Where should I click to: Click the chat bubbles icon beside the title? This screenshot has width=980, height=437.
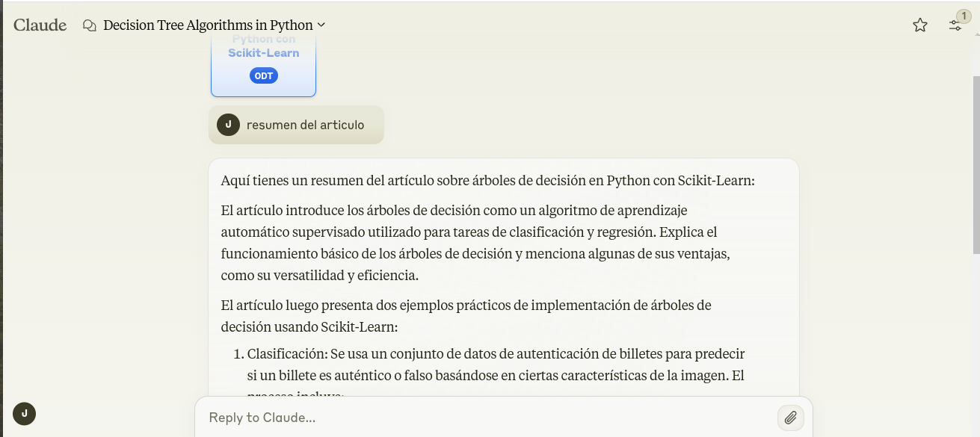pos(90,25)
